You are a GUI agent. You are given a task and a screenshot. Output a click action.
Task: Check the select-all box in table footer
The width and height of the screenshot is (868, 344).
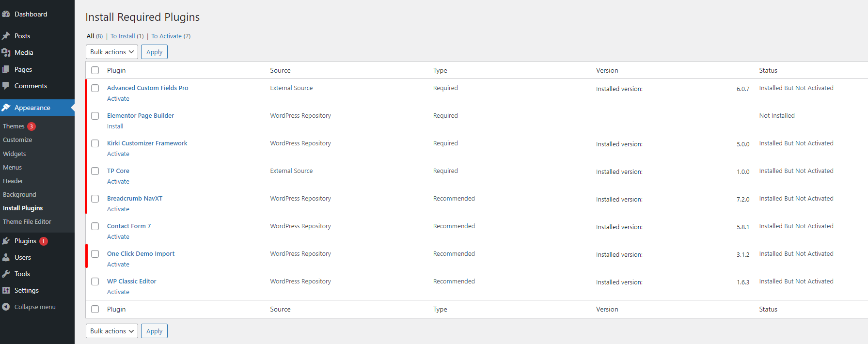click(95, 309)
